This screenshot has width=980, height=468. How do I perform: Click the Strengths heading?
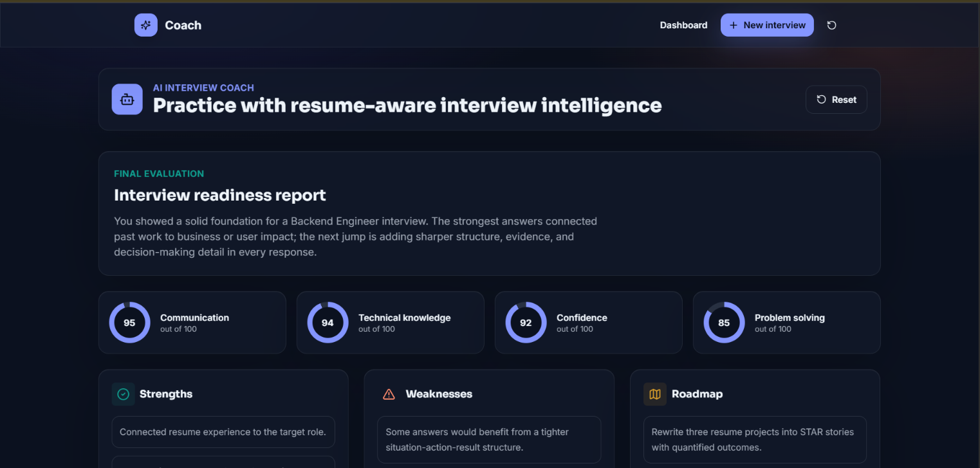pos(166,394)
